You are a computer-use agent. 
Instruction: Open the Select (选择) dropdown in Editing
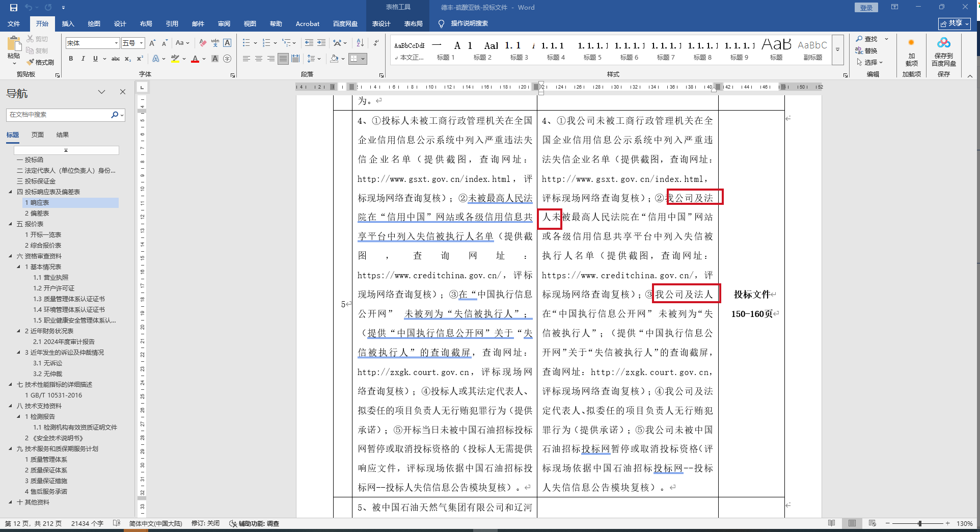click(x=870, y=62)
